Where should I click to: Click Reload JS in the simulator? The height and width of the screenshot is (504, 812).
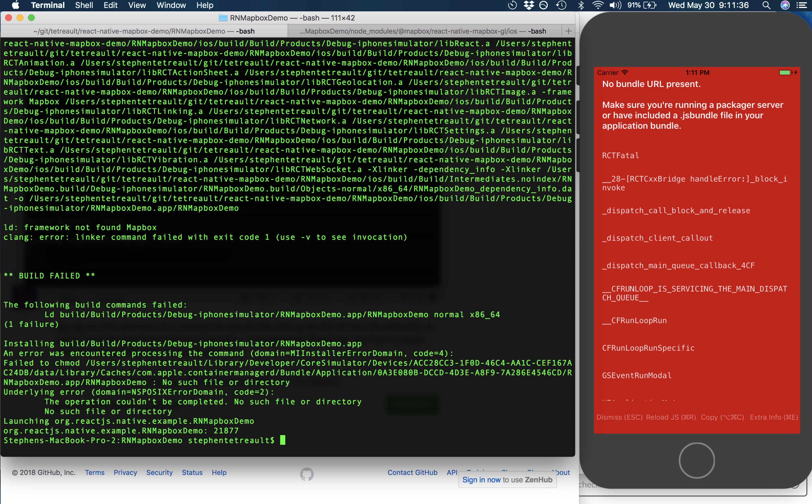click(x=671, y=417)
